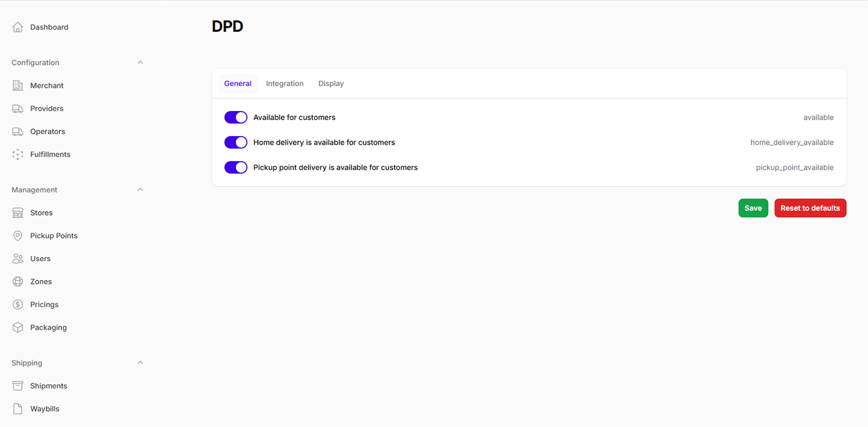Click Reset to defaults button
The image size is (868, 427).
[810, 208]
